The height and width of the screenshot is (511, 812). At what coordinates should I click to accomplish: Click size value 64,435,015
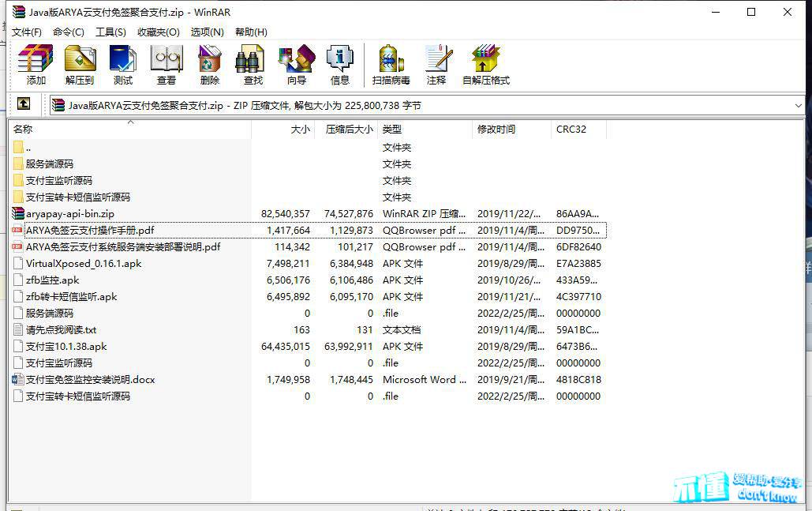click(286, 346)
